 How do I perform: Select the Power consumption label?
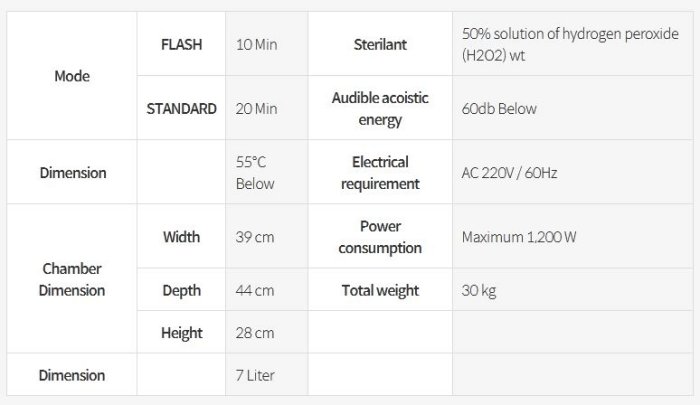pos(379,237)
